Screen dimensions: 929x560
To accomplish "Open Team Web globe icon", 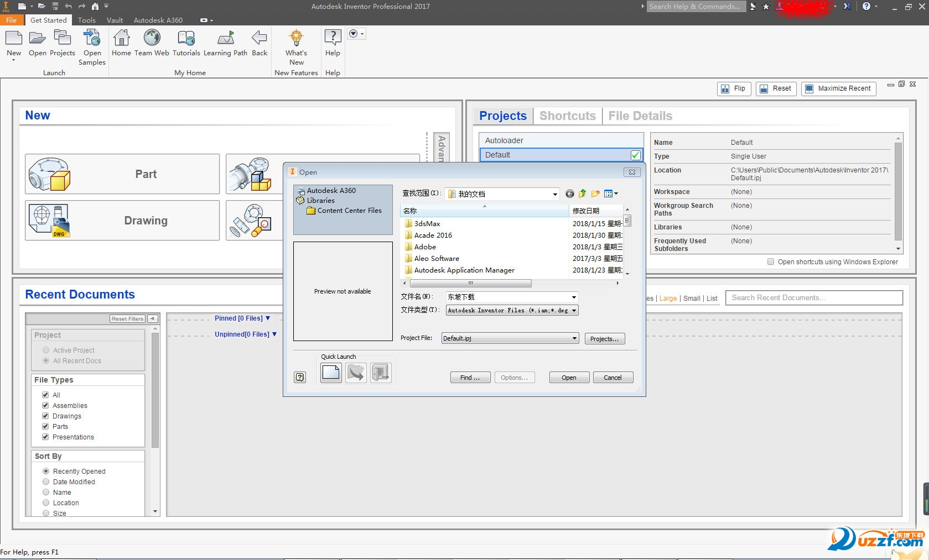I will coord(152,38).
